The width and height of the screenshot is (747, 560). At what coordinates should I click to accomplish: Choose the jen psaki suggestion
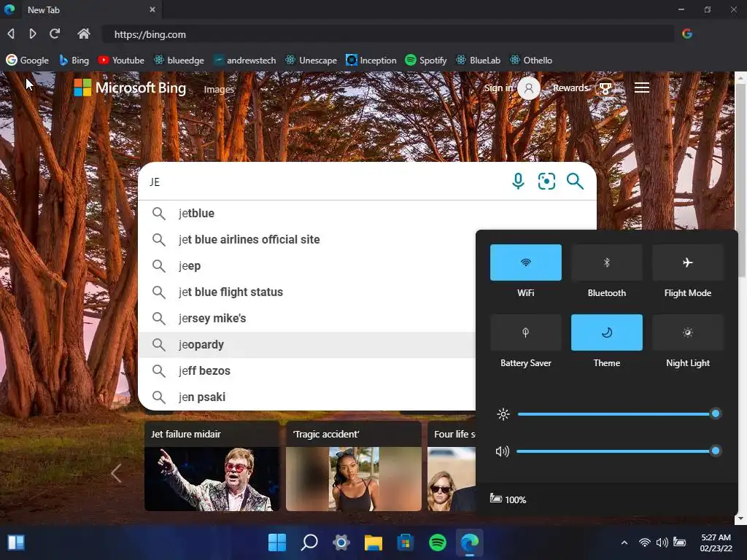pos(307,397)
